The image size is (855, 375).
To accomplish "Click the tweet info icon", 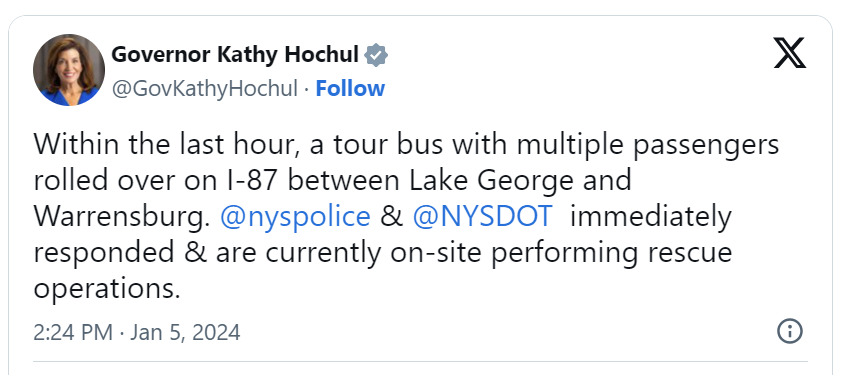I will point(790,331).
